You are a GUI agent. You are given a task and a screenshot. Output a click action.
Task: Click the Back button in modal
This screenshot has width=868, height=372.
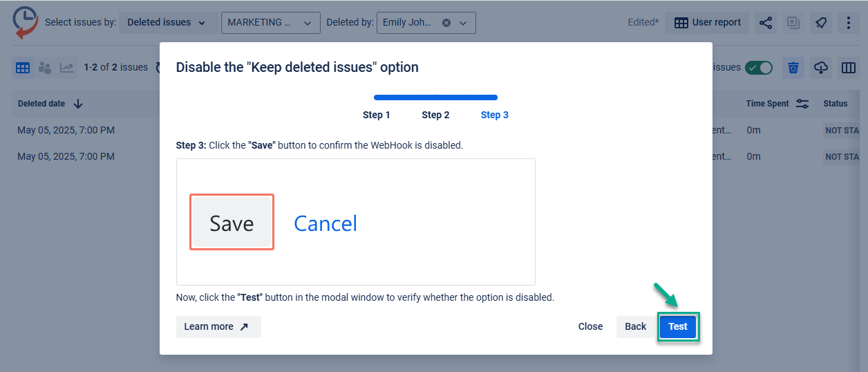point(635,327)
